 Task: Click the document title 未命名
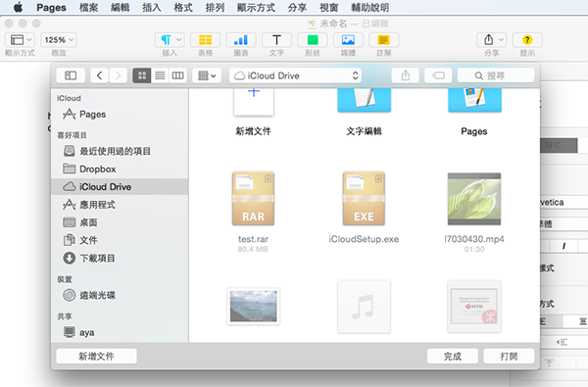click(333, 24)
